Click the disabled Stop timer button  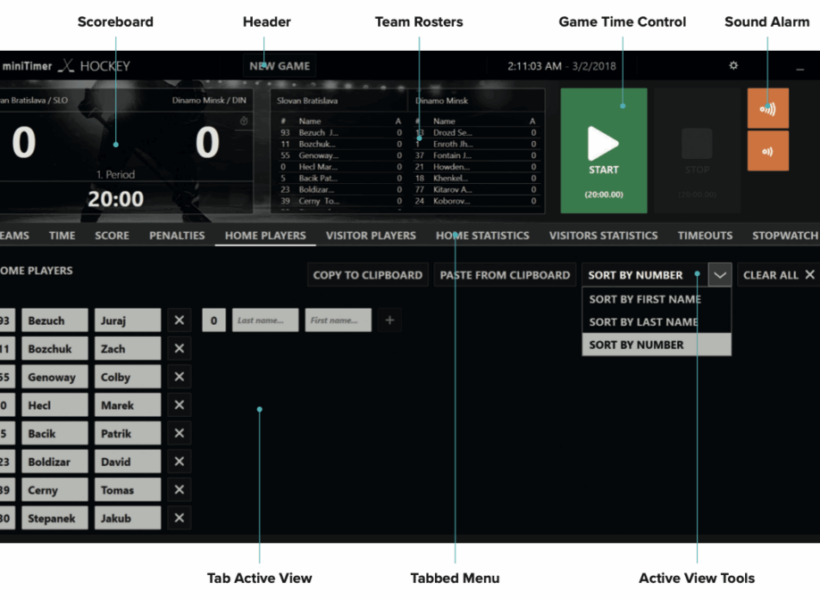[x=697, y=150]
